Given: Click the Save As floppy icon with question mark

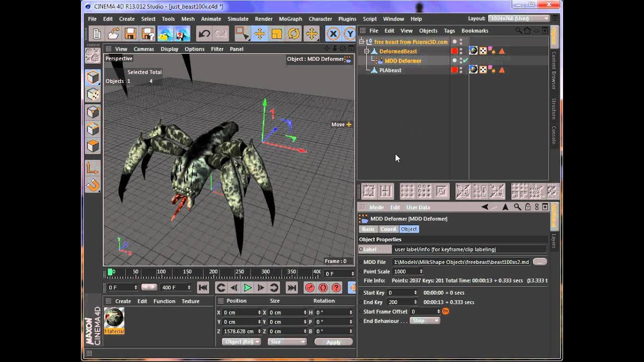Looking at the screenshot, I should point(148,34).
